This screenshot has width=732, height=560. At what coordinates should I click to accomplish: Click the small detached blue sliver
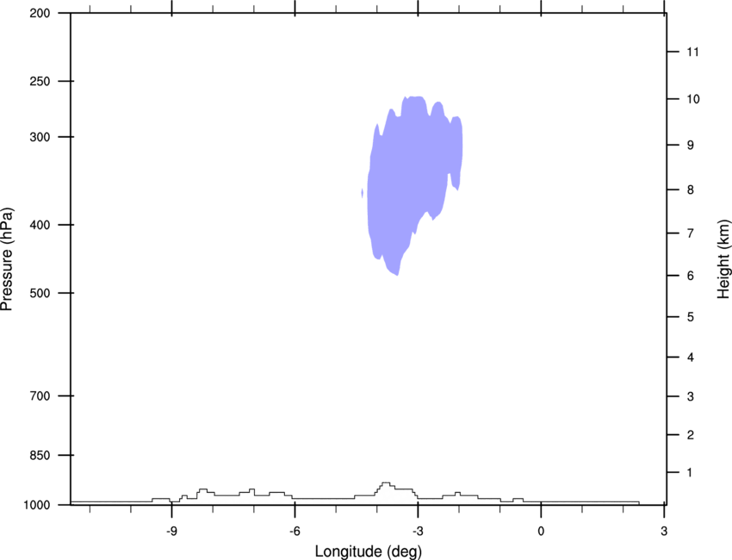click(363, 193)
